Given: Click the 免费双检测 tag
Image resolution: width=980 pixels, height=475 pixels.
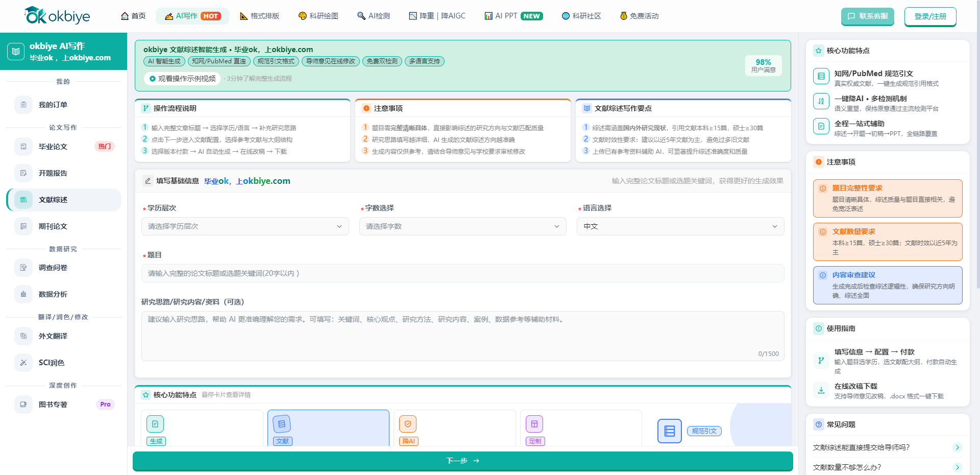Looking at the screenshot, I should 382,61.
